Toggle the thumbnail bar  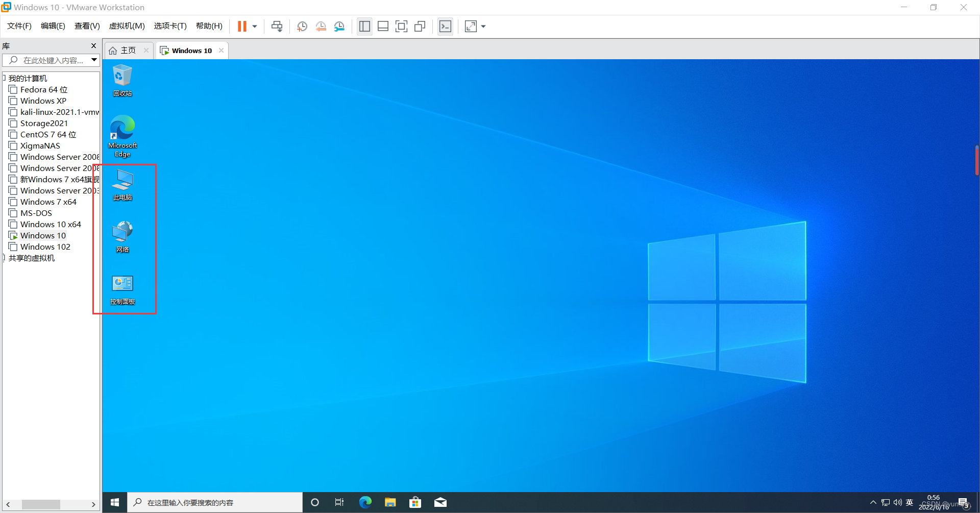click(383, 26)
